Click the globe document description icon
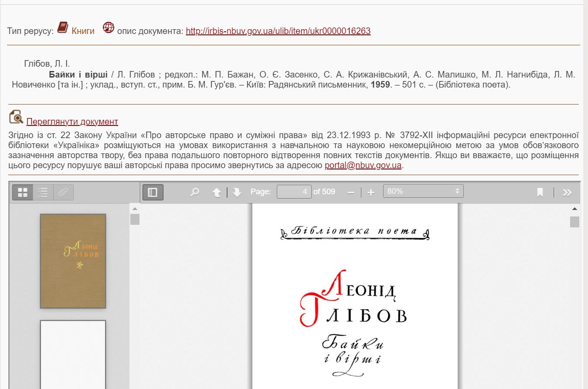Viewport: 588px width, 389px height. pyautogui.click(x=108, y=28)
